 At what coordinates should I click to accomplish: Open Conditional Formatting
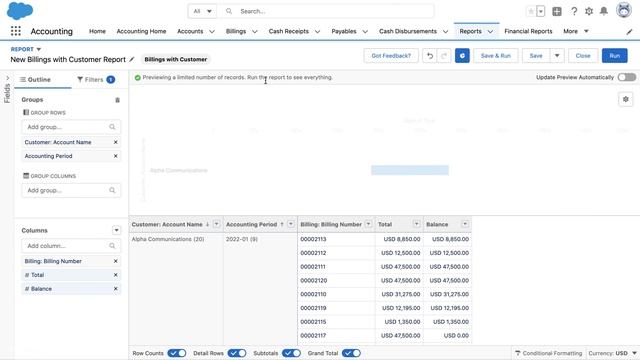[548, 353]
